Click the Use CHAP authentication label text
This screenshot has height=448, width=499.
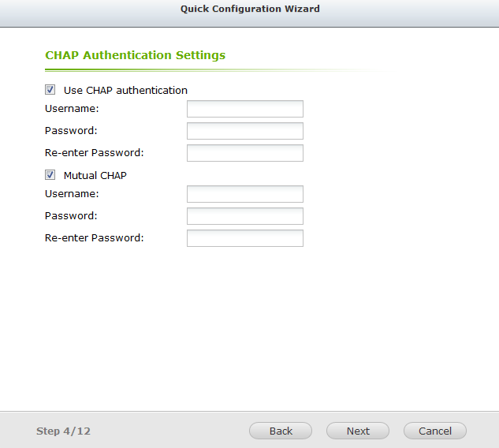point(125,91)
